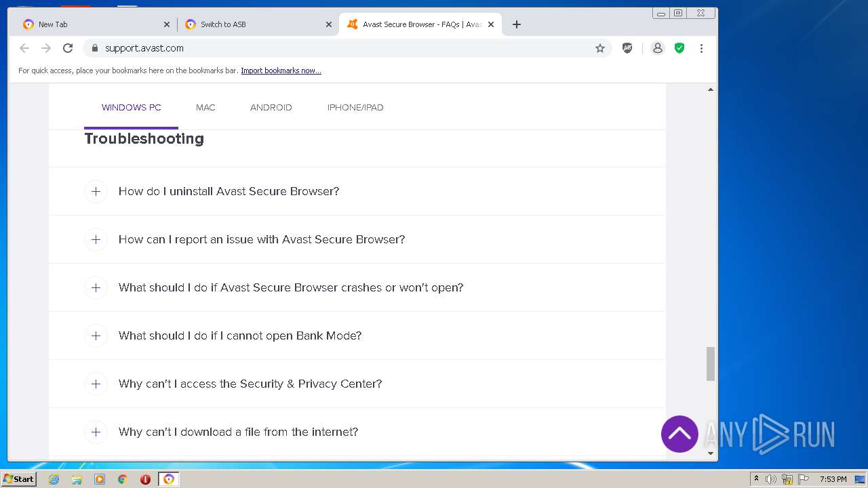Go forward to next page

[x=46, y=48]
